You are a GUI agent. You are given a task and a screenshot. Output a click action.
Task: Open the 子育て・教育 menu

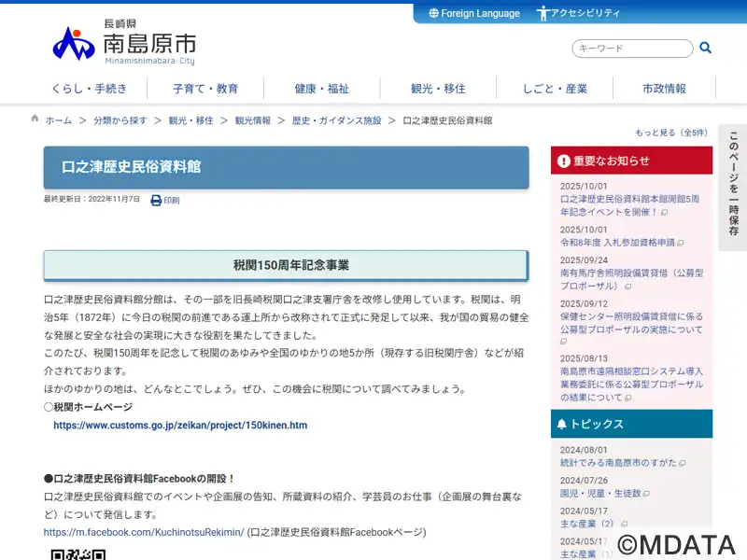(x=205, y=89)
